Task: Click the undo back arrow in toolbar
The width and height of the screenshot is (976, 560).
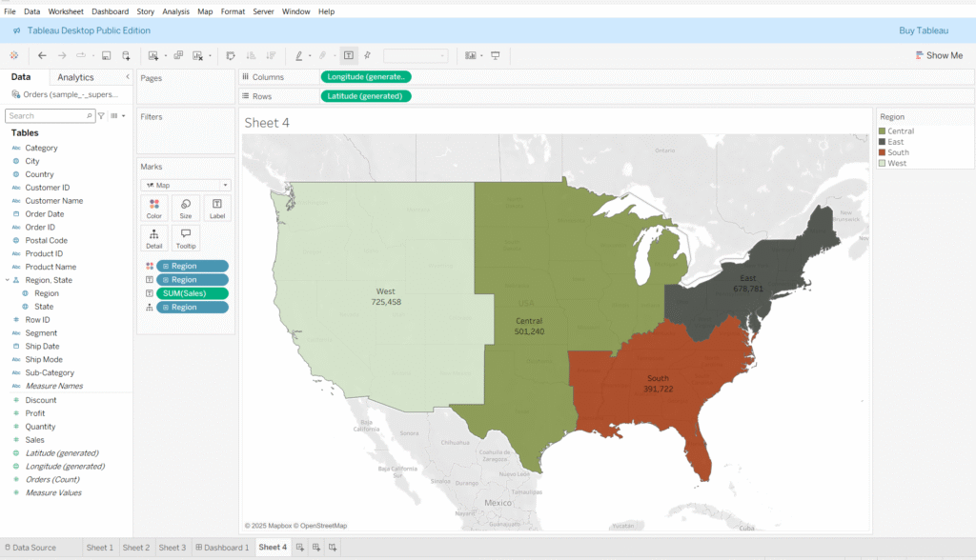Action: (42, 55)
